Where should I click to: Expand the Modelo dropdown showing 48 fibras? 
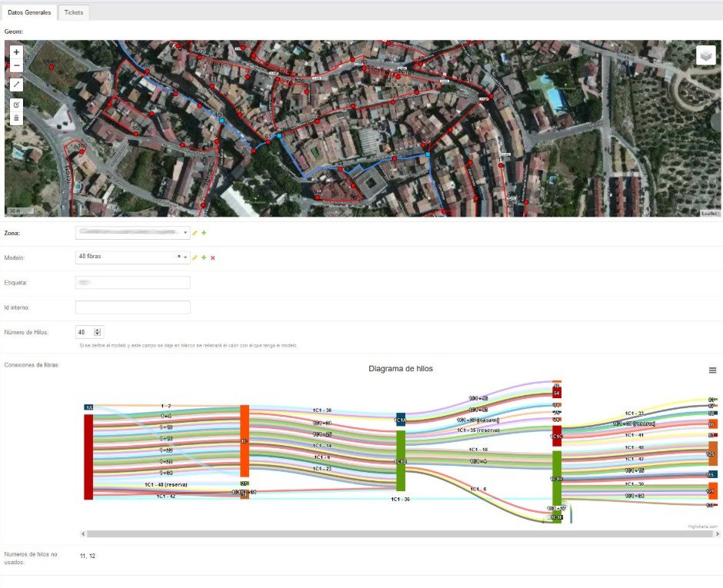185,257
